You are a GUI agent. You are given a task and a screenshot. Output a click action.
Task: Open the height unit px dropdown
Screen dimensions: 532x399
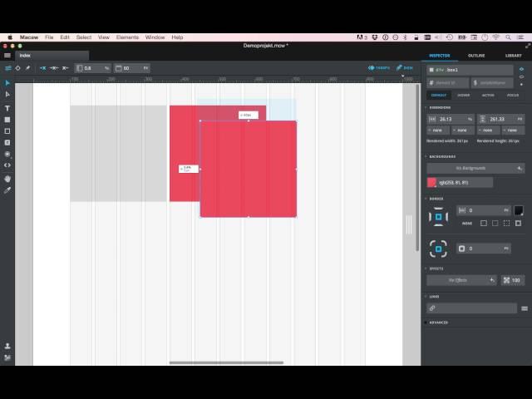coord(520,119)
